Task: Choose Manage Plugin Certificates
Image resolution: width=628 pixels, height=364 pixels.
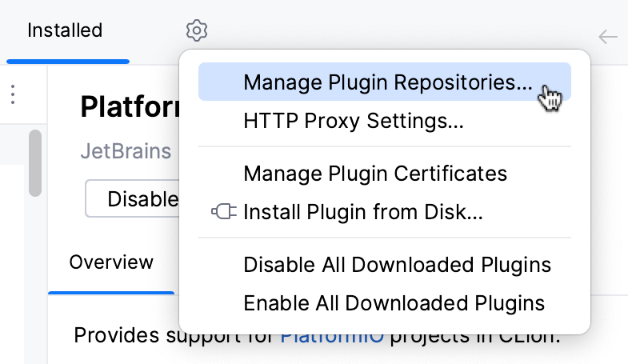Action: 374,174
